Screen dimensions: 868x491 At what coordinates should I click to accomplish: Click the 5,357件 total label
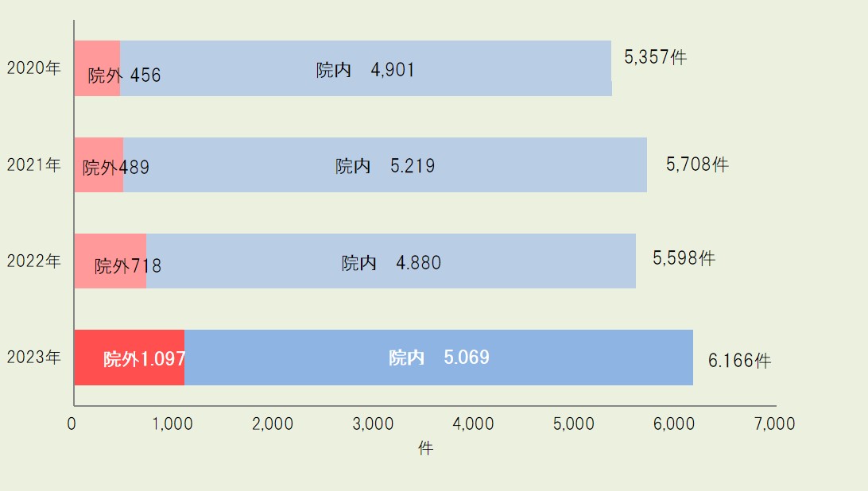coord(656,57)
